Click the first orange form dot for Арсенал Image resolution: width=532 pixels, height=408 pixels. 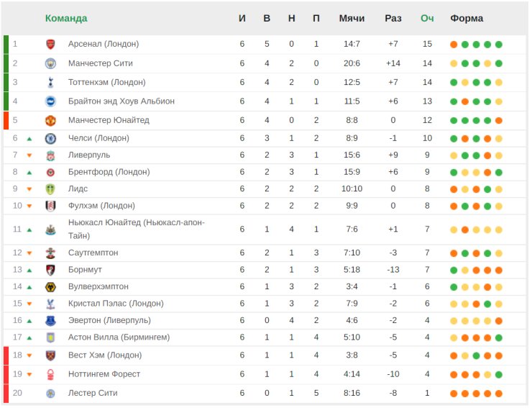(x=454, y=45)
